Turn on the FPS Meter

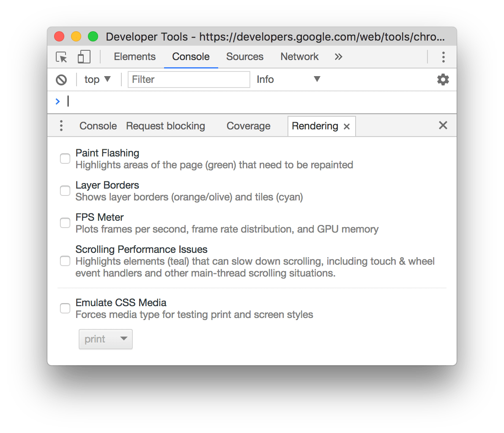[x=65, y=223]
